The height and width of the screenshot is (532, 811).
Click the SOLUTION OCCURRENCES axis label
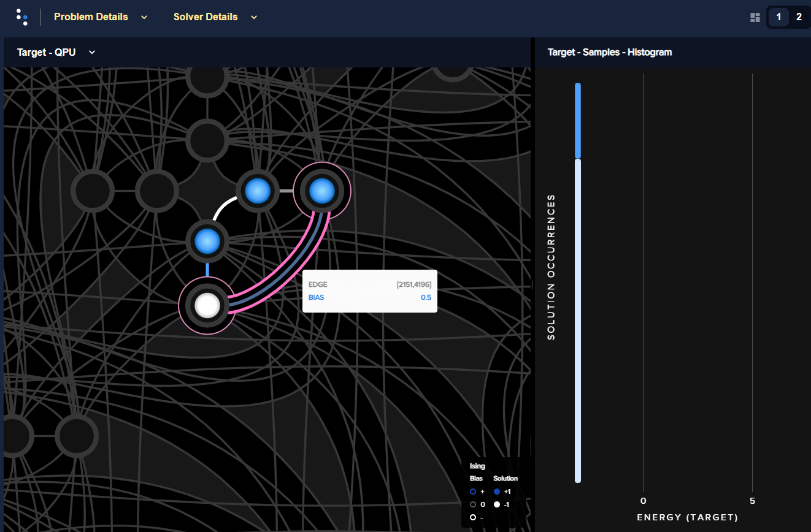[551, 267]
